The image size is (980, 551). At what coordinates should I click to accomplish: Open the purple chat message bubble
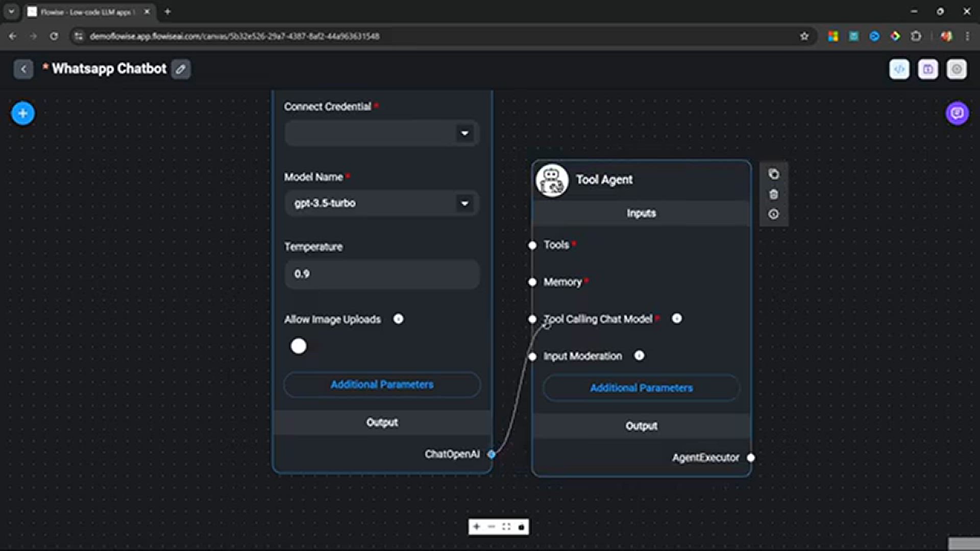pos(957,113)
